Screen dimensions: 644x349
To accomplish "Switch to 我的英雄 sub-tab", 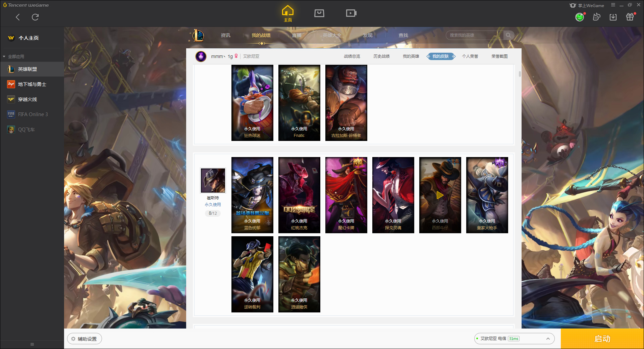I will click(x=411, y=56).
